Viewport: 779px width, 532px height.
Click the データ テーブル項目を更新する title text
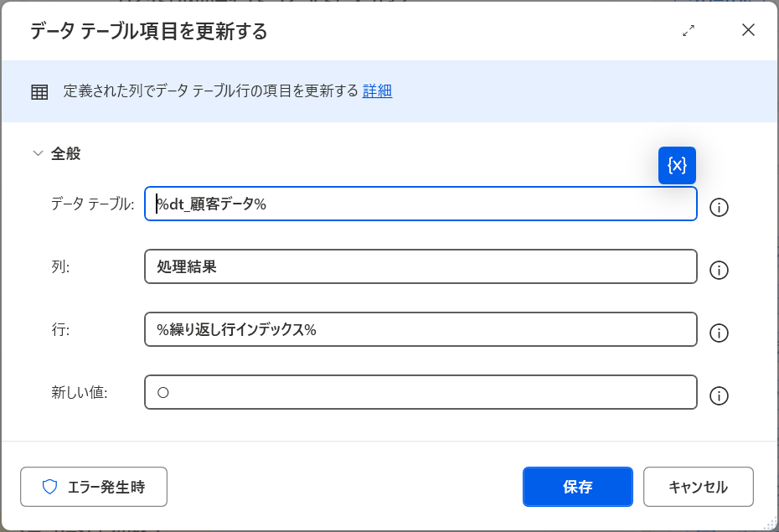pos(149,31)
